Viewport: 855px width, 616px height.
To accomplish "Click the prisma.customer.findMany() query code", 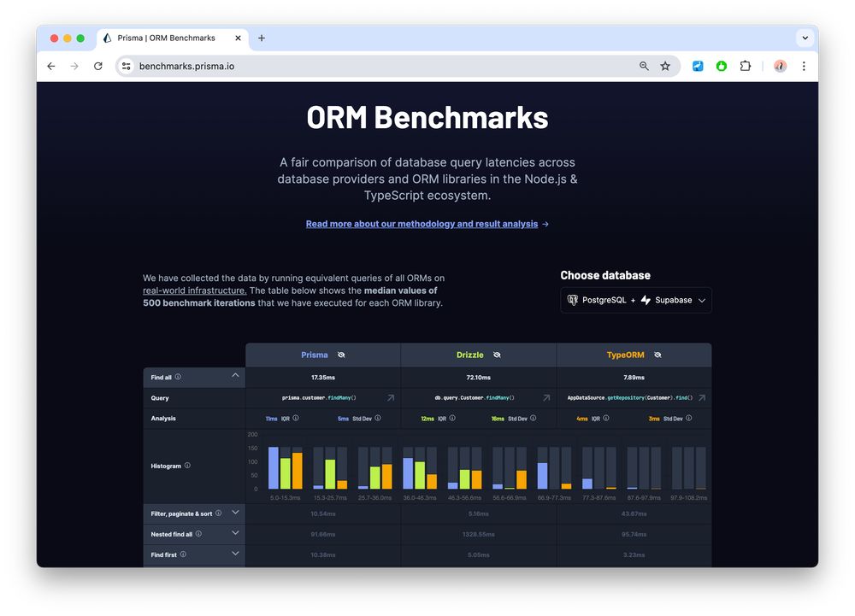I will coord(319,397).
